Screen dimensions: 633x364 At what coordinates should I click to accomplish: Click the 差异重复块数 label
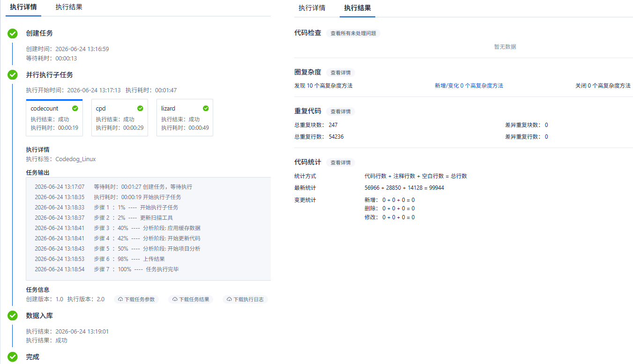coord(522,125)
